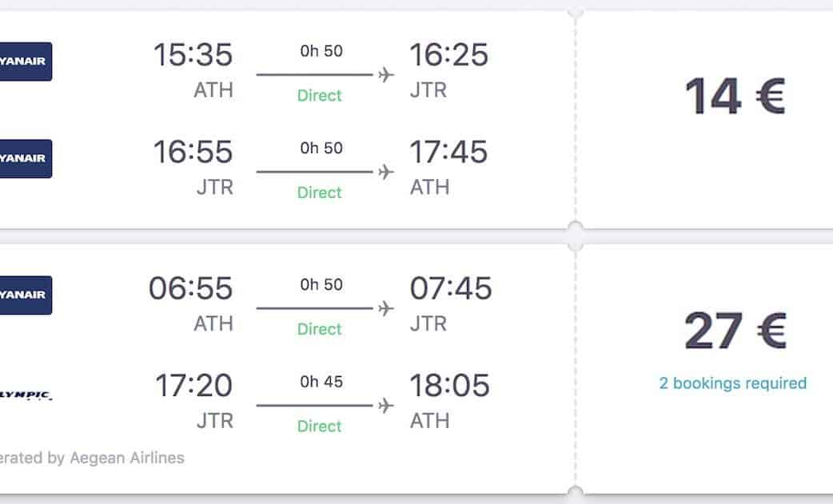The height and width of the screenshot is (504, 833).
Task: Click the 17:45 arrival time at ATH
Action: [448, 152]
